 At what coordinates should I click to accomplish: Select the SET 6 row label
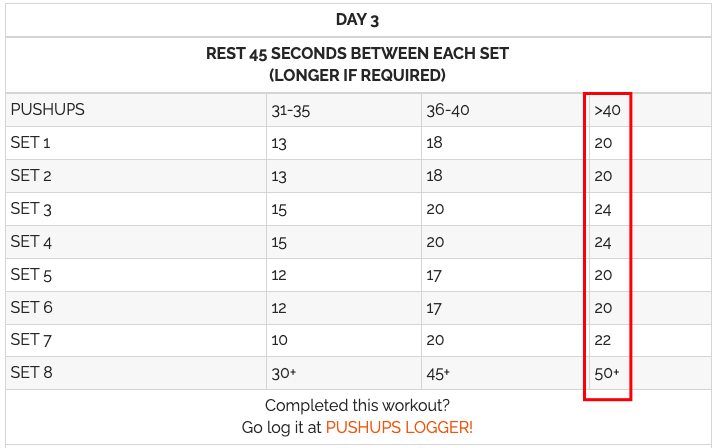(x=31, y=307)
